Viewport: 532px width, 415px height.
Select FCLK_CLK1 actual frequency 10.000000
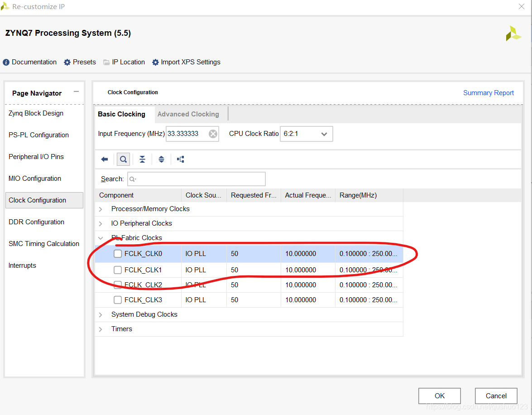[308, 270]
